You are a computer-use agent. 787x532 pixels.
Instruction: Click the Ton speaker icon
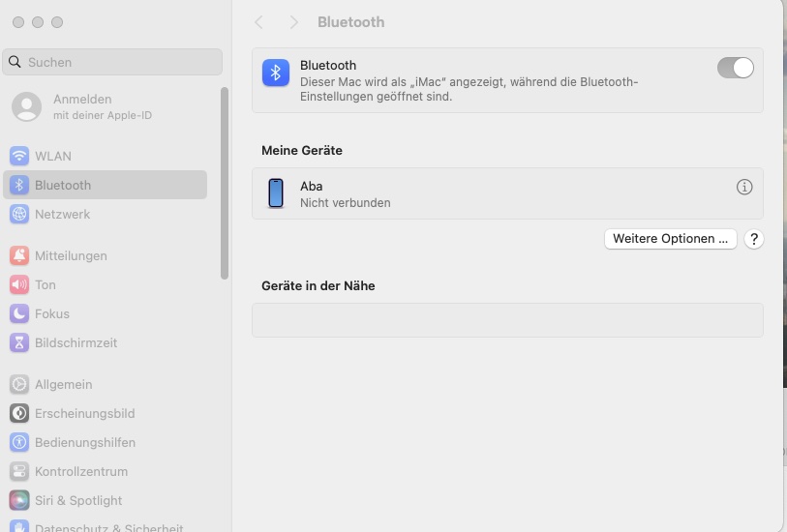[x=19, y=284]
